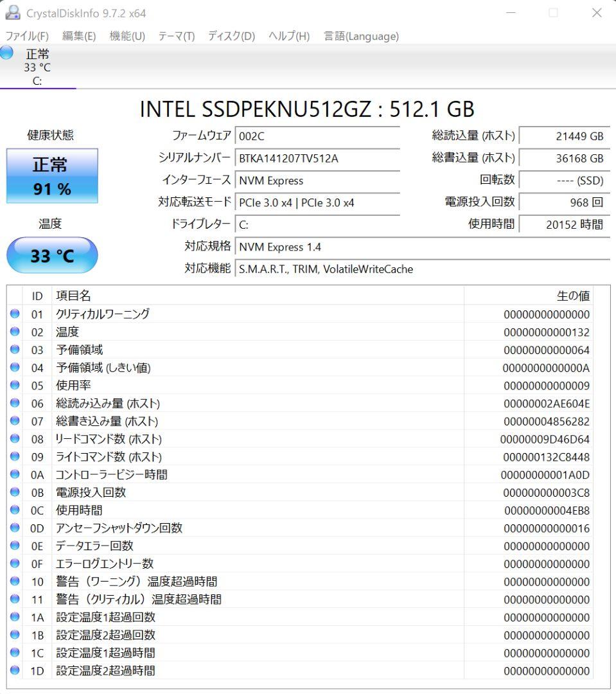Image resolution: width=616 pixels, height=694 pixels.
Task: Click status orb of row 1A 設定温度1超過回数
Action: tap(15, 617)
